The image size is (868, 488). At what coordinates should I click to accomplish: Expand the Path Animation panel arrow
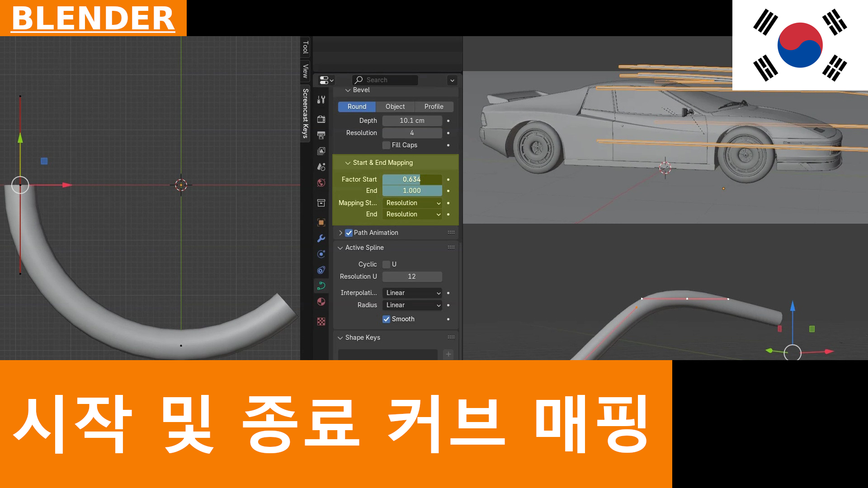tap(340, 233)
